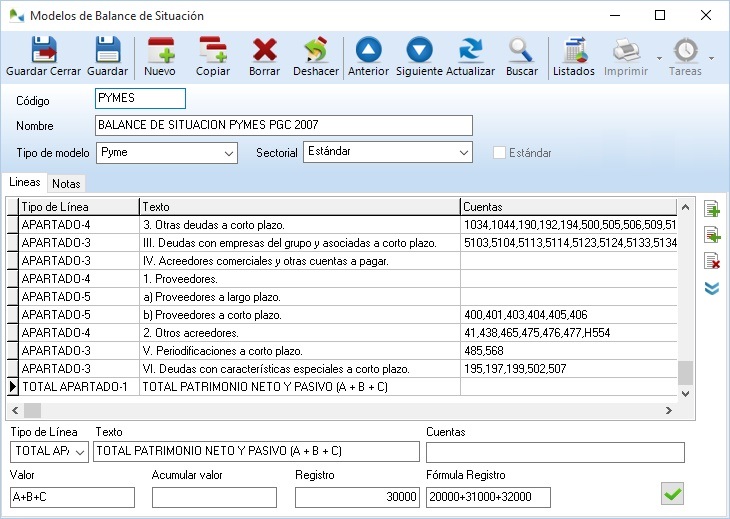This screenshot has height=519, width=730.
Task: Select the Lineas tab
Action: pos(25,183)
